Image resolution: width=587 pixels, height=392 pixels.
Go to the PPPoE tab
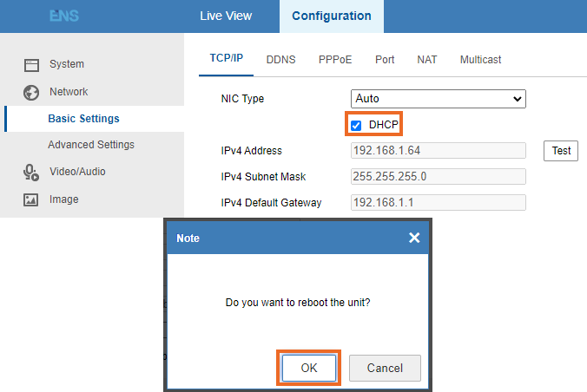(x=335, y=60)
